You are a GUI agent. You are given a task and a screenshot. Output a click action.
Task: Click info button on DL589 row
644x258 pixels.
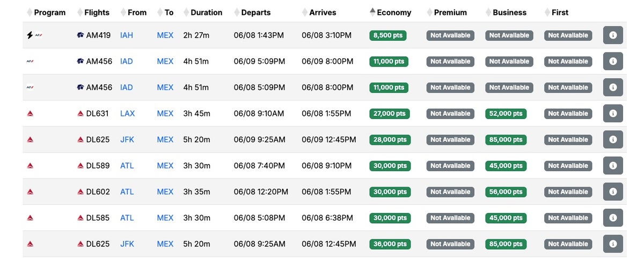pyautogui.click(x=613, y=166)
